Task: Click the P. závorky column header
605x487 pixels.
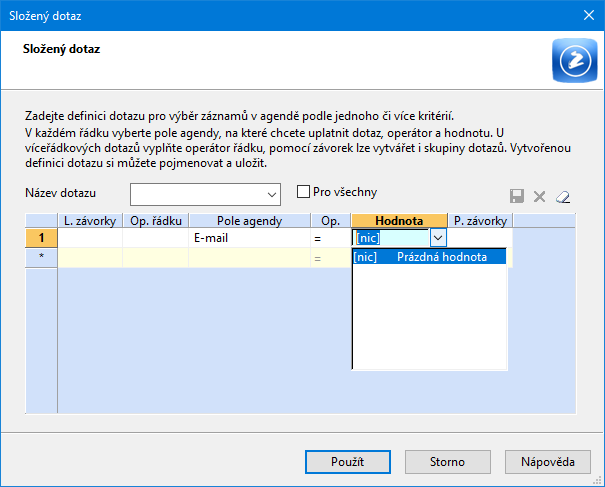Action: (x=480, y=221)
